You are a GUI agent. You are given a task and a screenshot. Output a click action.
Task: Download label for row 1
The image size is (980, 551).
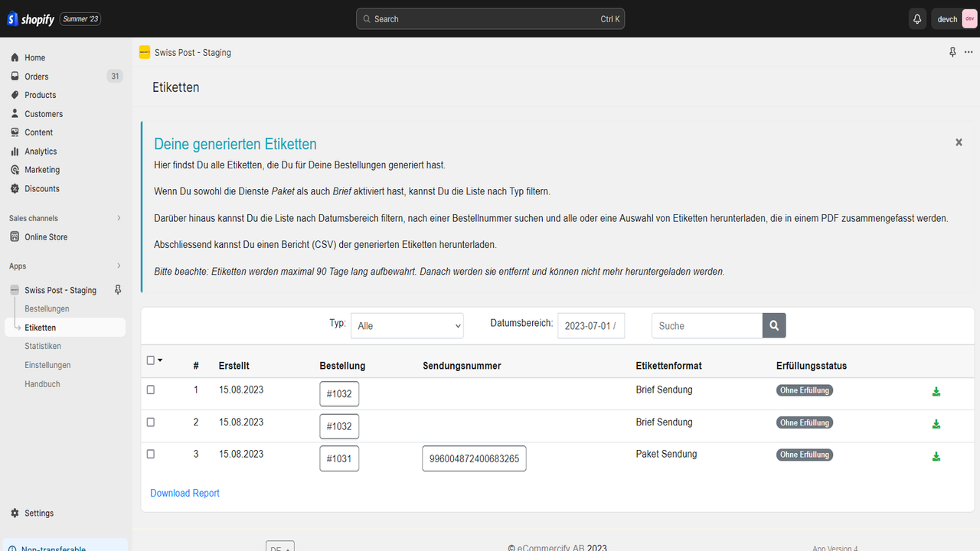click(936, 392)
